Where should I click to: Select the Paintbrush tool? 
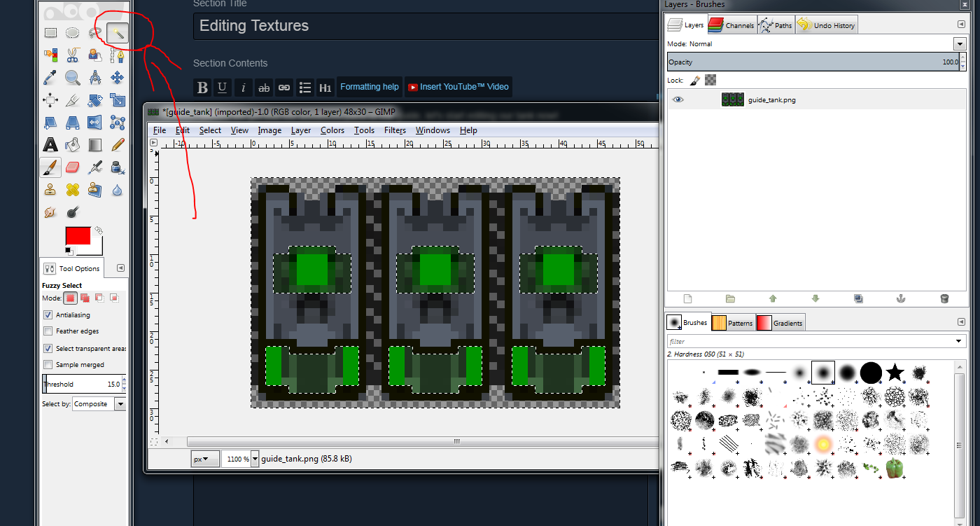[50, 167]
